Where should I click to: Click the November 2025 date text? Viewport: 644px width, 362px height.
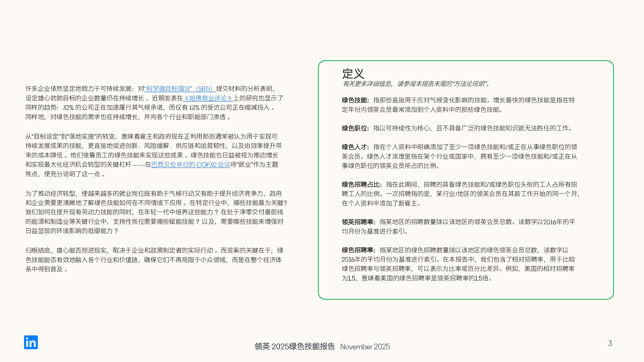pos(365,347)
